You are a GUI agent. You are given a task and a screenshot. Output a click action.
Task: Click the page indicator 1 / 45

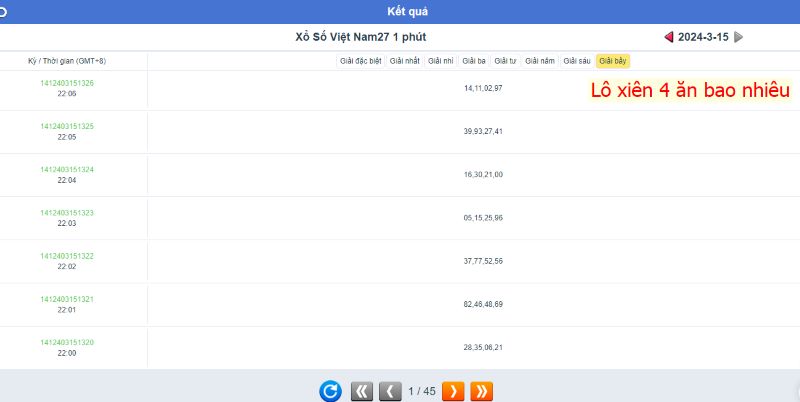(422, 391)
